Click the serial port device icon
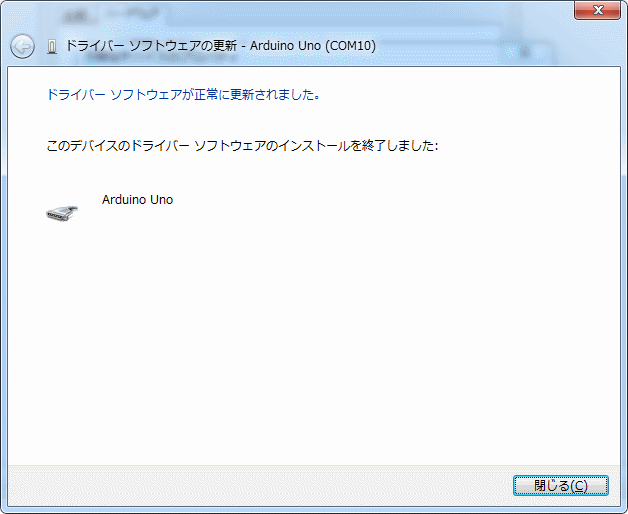Image resolution: width=628 pixels, height=514 pixels. tap(62, 213)
